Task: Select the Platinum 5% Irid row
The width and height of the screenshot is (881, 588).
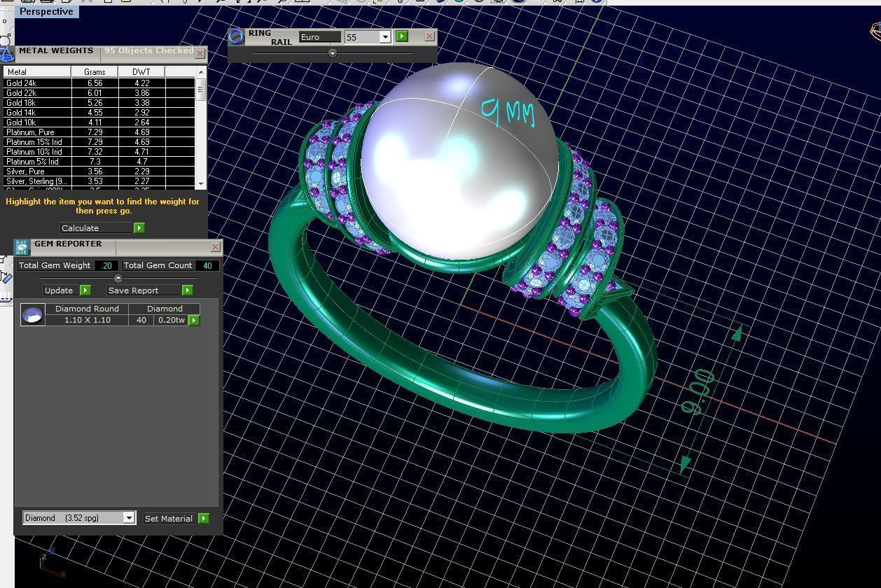Action: (x=99, y=161)
